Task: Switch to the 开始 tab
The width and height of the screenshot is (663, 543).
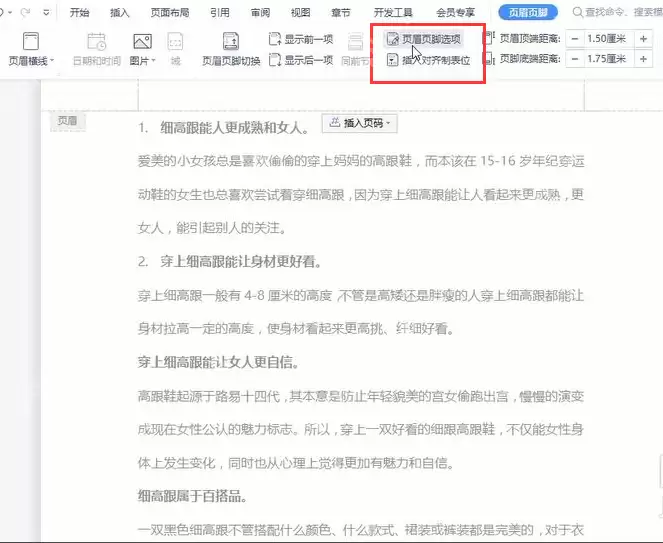Action: pos(79,12)
